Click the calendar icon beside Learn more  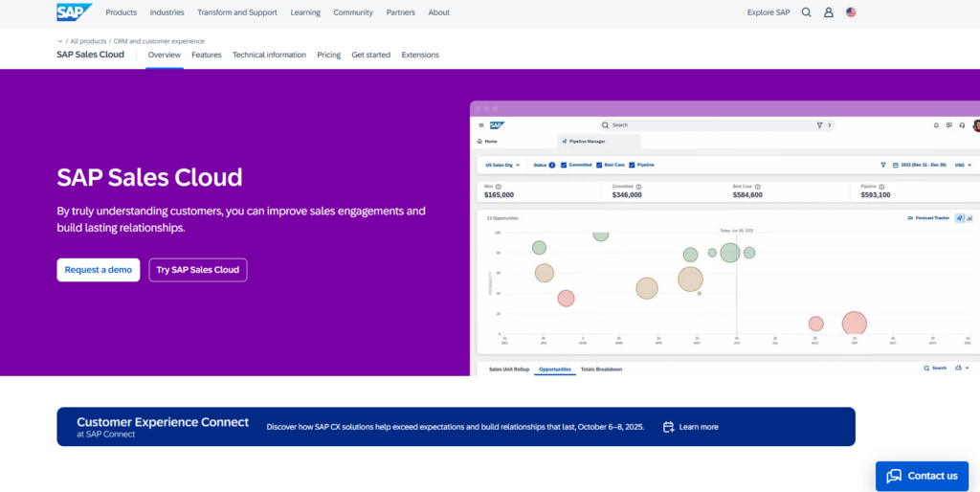(x=669, y=427)
